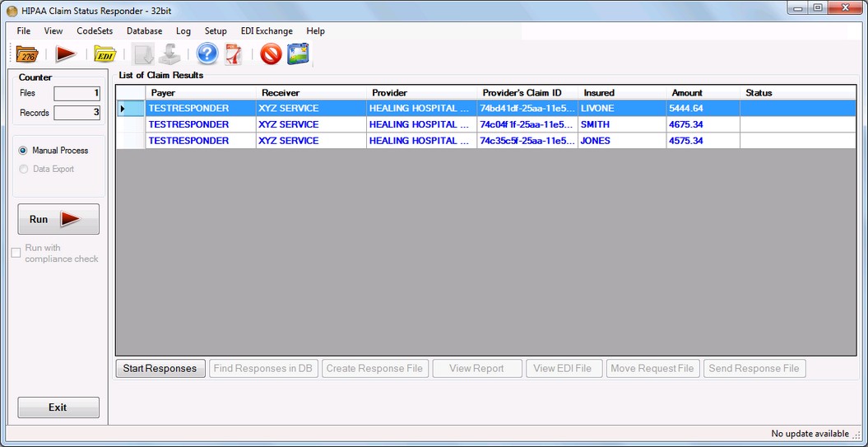
Task: Enable Run with compliance check checkbox
Action: coord(16,253)
